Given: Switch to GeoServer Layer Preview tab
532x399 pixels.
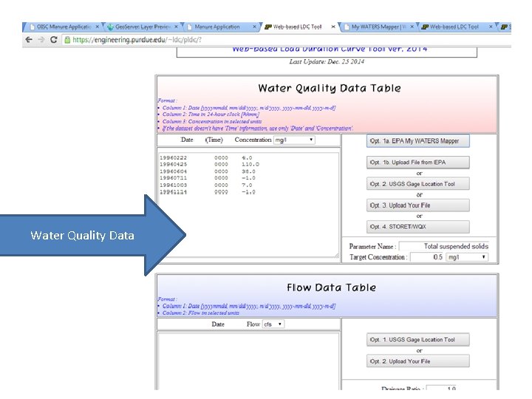Looking at the screenshot, I should point(142,27).
